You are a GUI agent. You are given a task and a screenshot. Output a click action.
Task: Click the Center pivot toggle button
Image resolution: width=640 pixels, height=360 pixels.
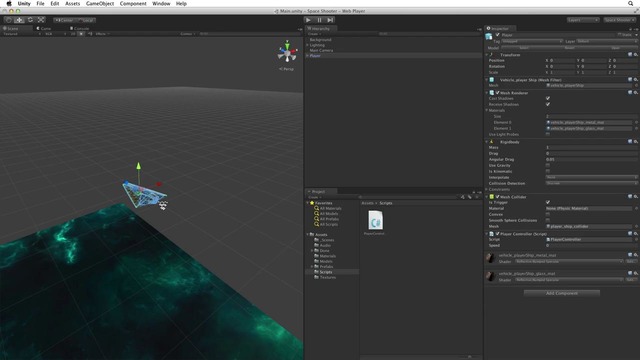pyautogui.click(x=64, y=20)
